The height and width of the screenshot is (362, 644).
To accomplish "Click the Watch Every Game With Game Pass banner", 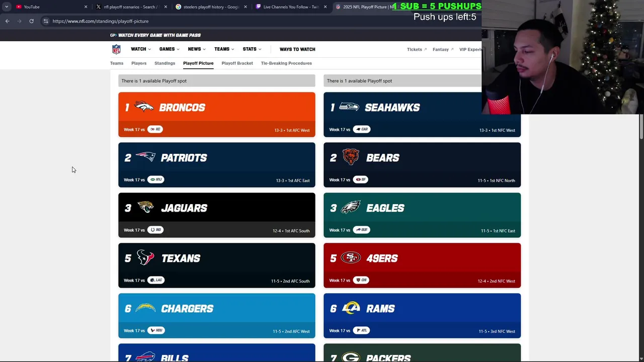I will pyautogui.click(x=155, y=35).
